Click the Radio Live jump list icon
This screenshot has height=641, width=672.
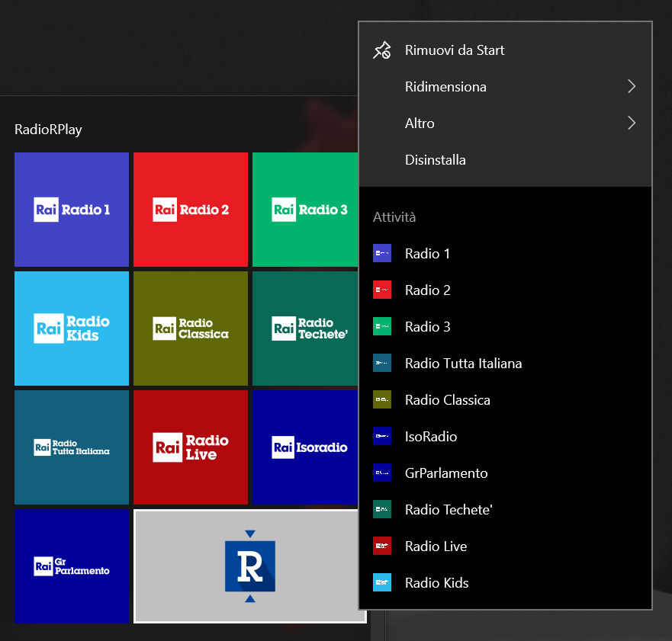[x=382, y=546]
